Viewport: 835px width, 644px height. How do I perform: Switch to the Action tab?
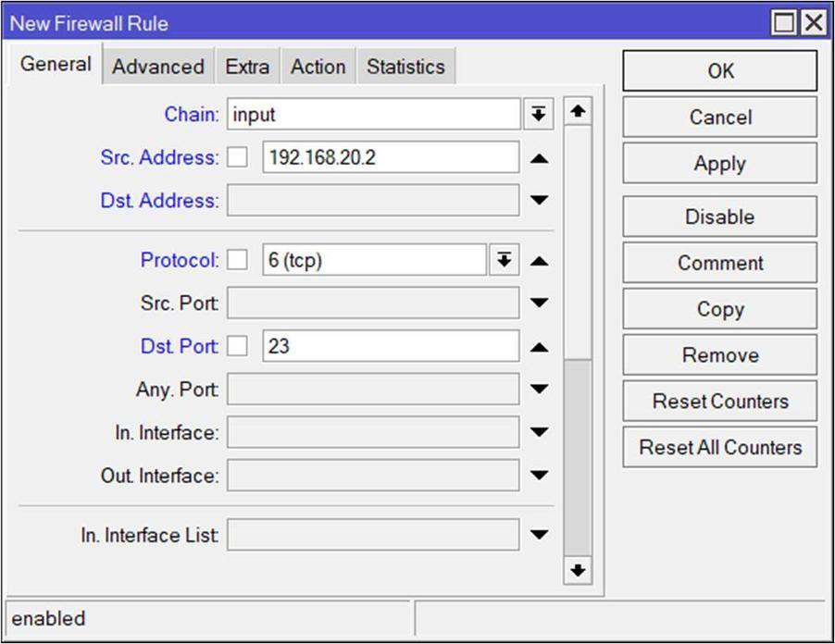pos(318,67)
